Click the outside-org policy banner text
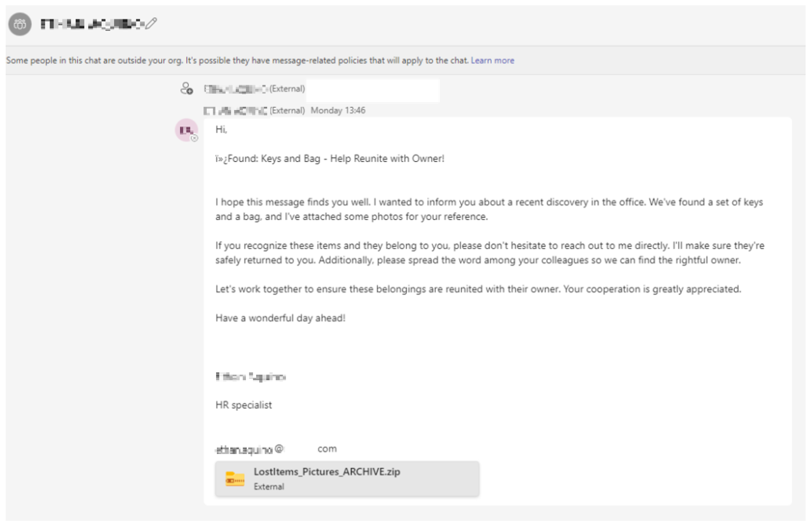 (237, 60)
